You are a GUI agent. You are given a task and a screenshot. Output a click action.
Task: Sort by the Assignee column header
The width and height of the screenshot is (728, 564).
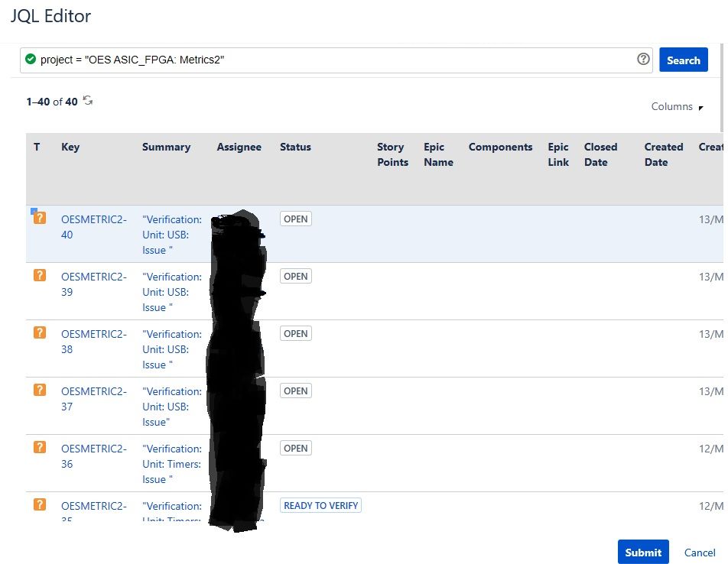[239, 147]
